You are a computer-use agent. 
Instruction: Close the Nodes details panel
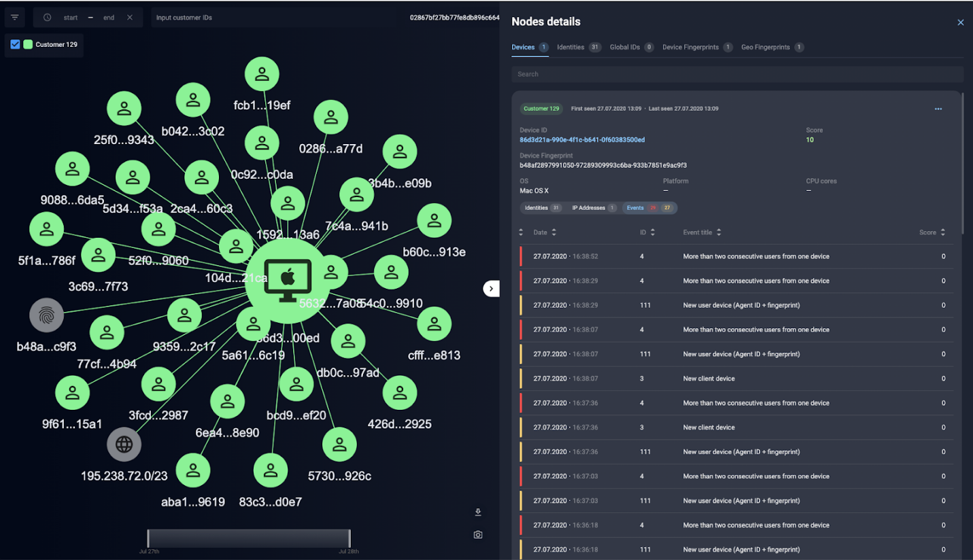[x=961, y=22]
